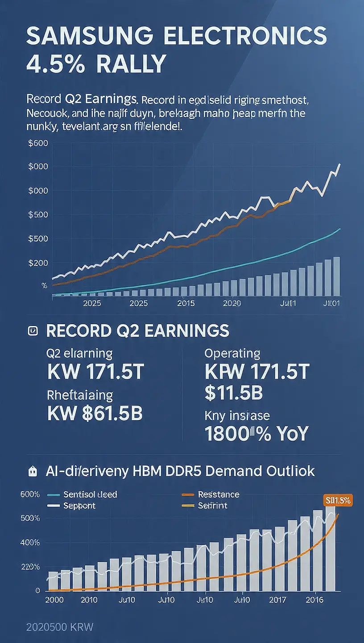Click the 'Record Q2 Earnings.' intro text
Screen dimensions: 364x643
point(82,98)
